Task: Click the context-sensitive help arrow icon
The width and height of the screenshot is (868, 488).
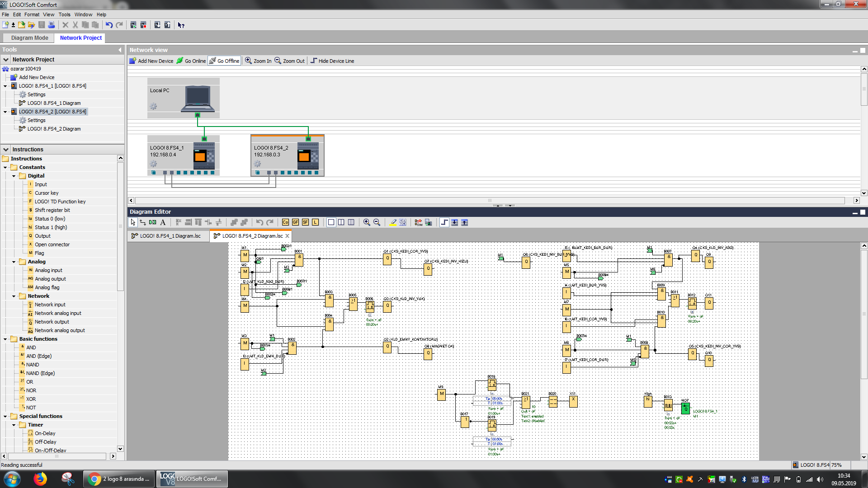Action: pos(181,25)
